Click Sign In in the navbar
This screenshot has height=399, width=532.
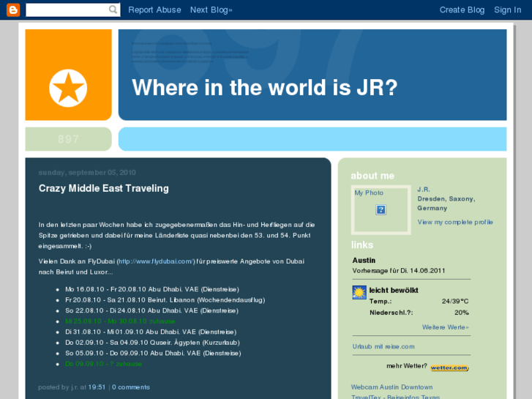(508, 10)
